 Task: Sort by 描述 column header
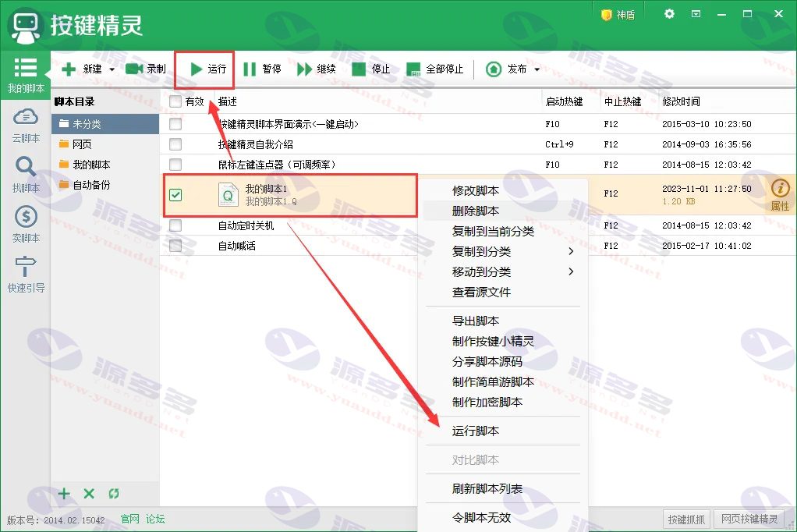[x=227, y=101]
